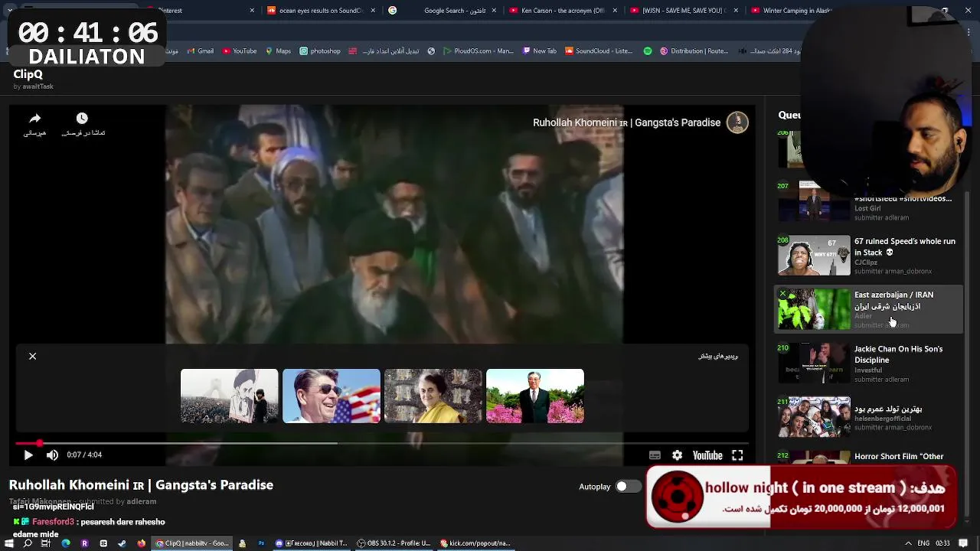
Task: Click the Lost Girl queue item
Action: (x=868, y=202)
